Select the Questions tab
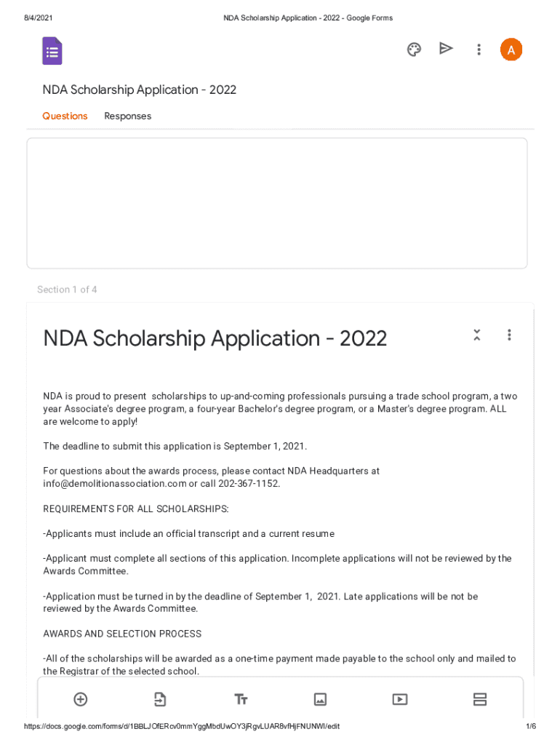 tap(65, 116)
